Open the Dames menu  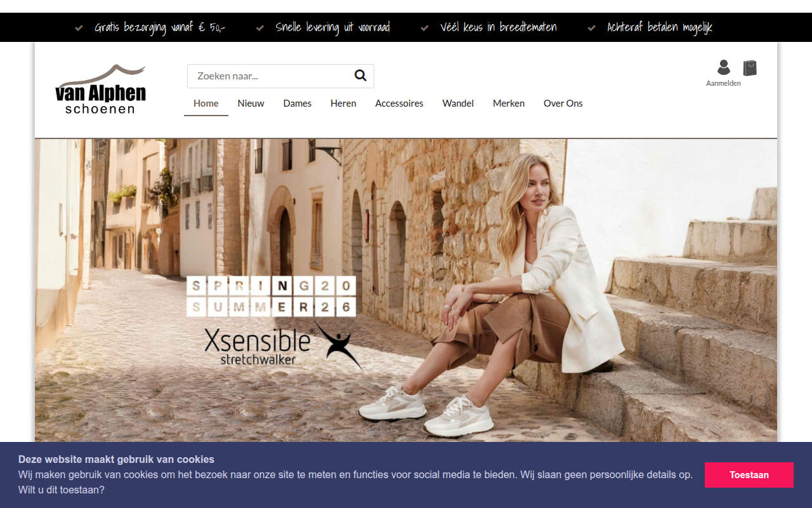click(x=298, y=104)
